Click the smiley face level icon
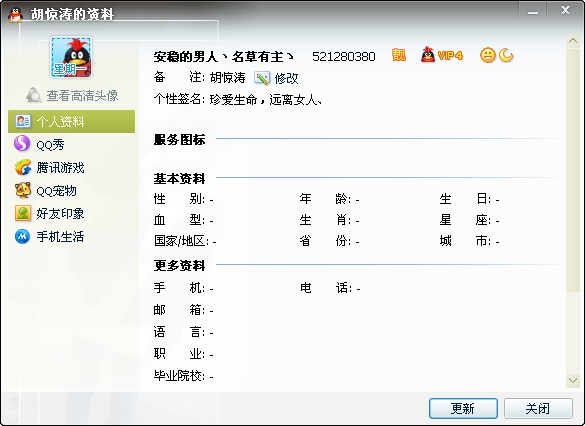 (x=487, y=55)
